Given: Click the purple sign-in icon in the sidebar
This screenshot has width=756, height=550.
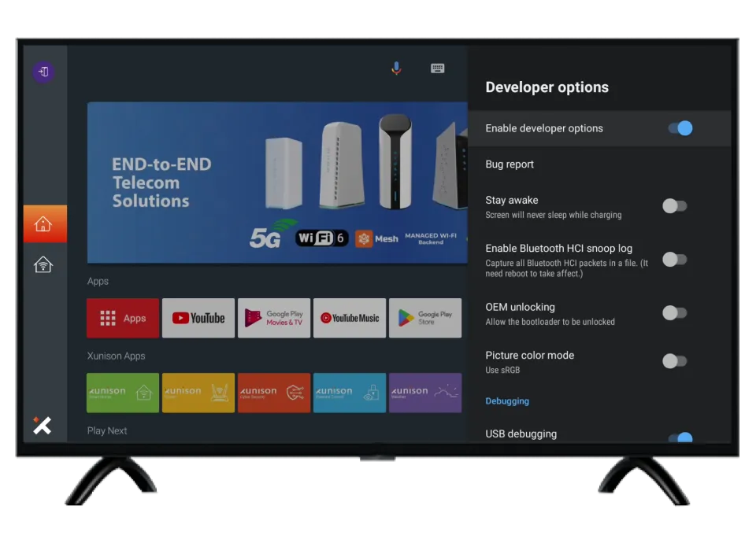Looking at the screenshot, I should [43, 72].
